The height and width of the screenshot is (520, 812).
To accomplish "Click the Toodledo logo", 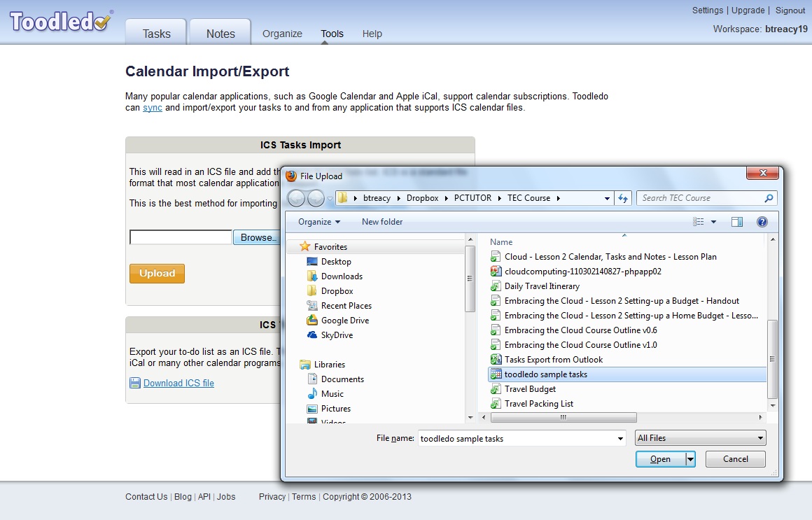I will [60, 22].
